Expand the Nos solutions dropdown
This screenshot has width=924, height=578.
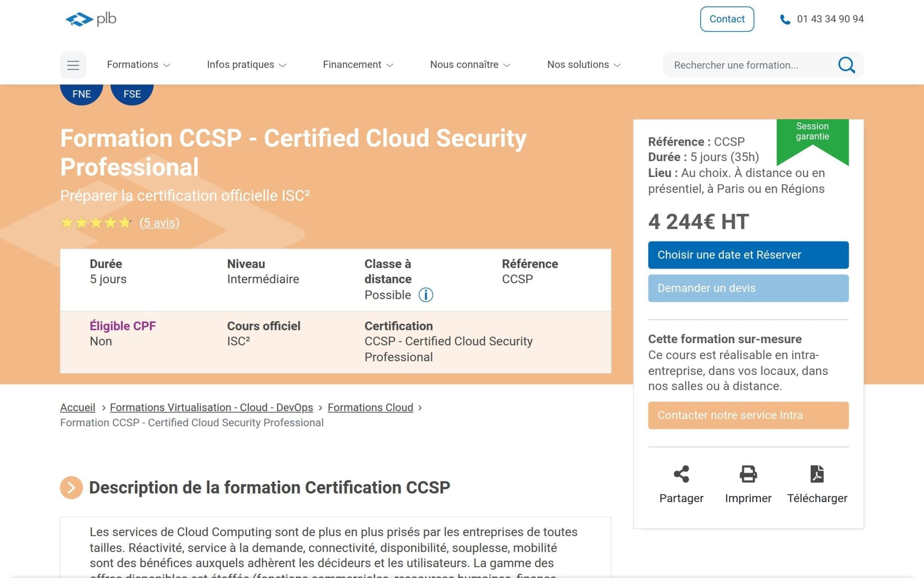click(584, 65)
